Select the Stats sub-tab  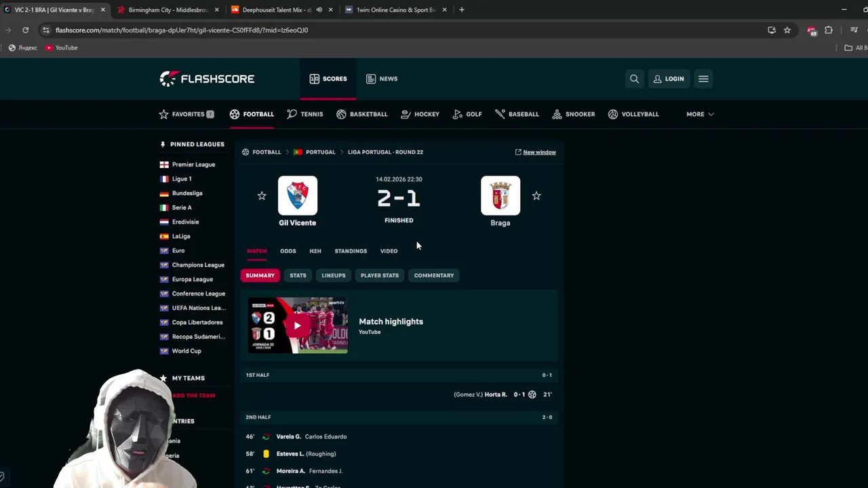[298, 275]
